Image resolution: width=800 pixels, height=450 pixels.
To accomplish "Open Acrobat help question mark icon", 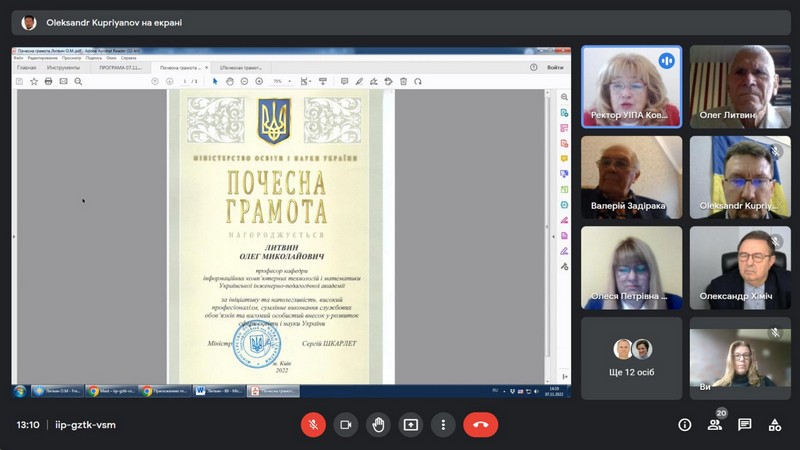I will [533, 67].
